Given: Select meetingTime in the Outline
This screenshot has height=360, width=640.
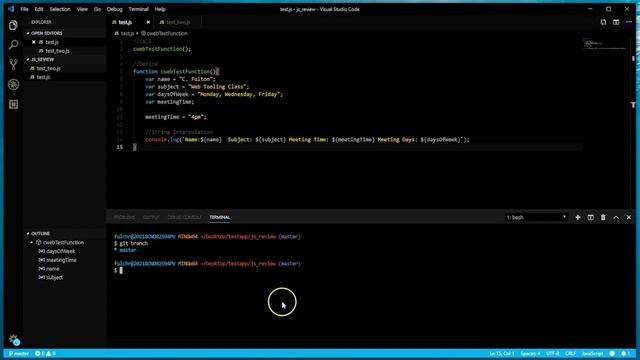Looking at the screenshot, I should 61,260.
